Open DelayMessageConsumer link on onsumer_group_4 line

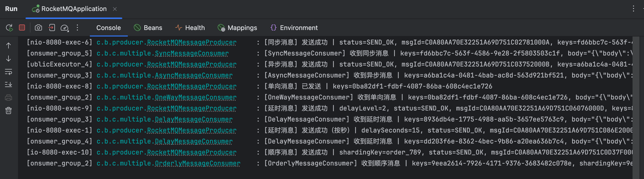(193, 141)
